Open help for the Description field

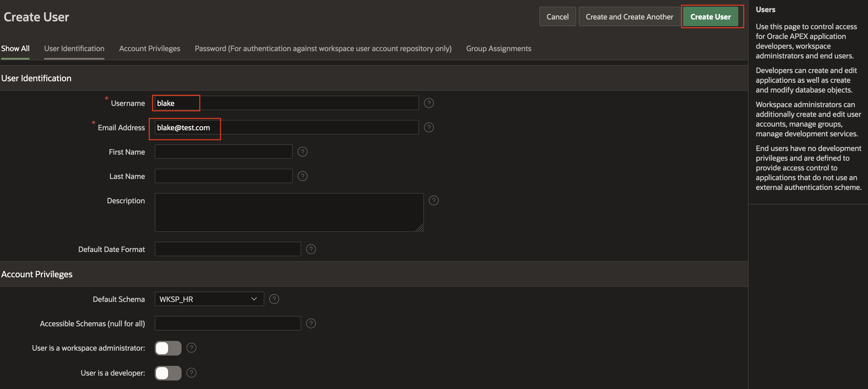point(434,200)
